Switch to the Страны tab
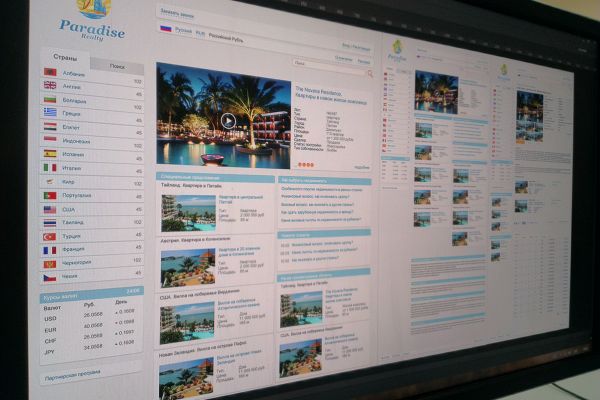The width and height of the screenshot is (600, 400). tap(65, 58)
